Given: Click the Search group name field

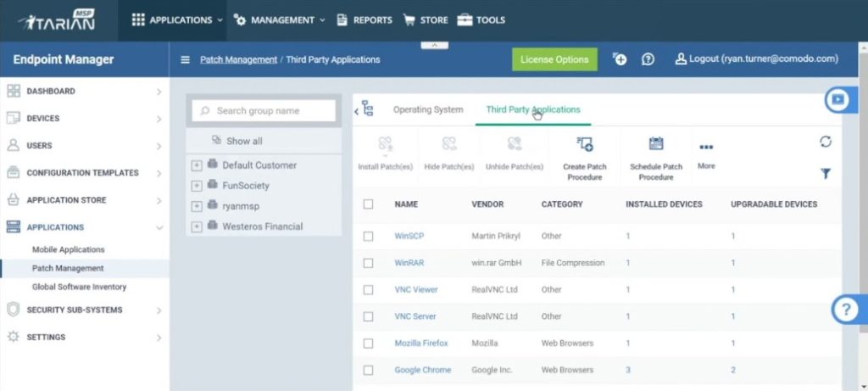Looking at the screenshot, I should pos(264,111).
